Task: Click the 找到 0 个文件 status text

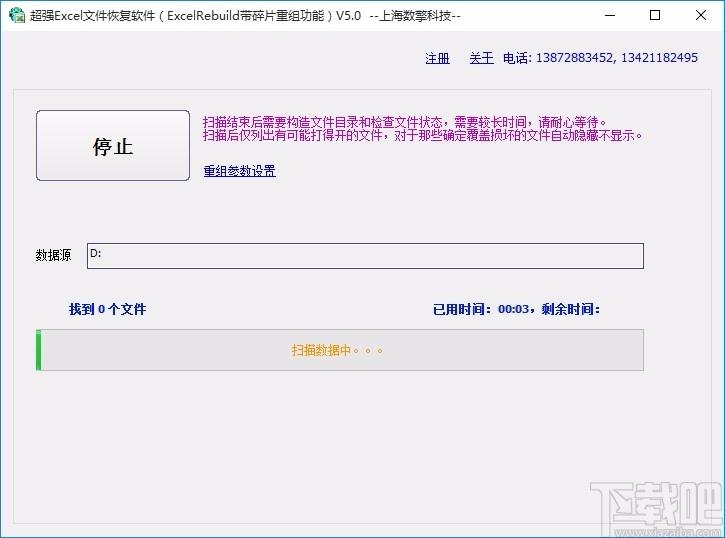Action: pyautogui.click(x=107, y=309)
